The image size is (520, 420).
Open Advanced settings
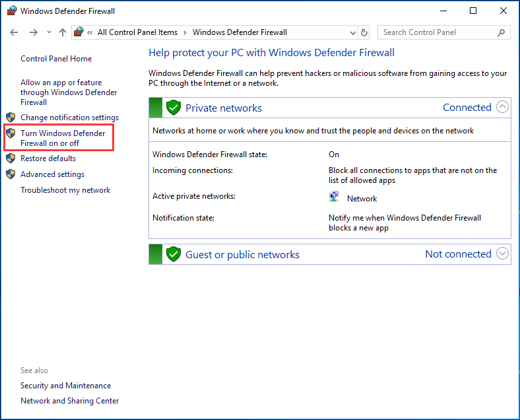tap(52, 174)
